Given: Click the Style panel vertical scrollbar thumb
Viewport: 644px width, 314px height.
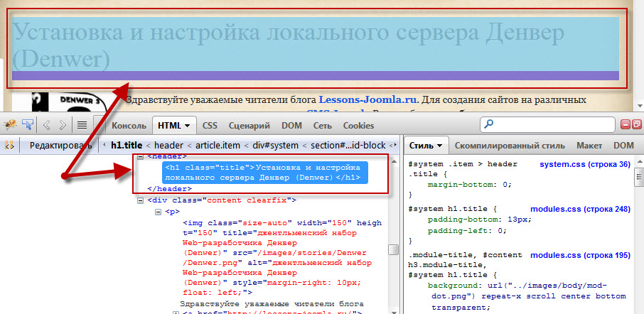Looking at the screenshot, I should click(639, 176).
